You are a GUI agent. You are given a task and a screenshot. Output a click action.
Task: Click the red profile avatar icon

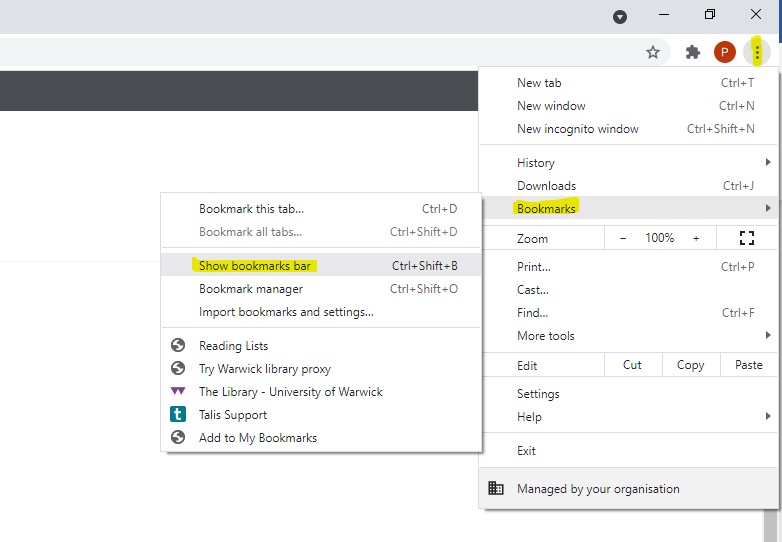(x=725, y=52)
